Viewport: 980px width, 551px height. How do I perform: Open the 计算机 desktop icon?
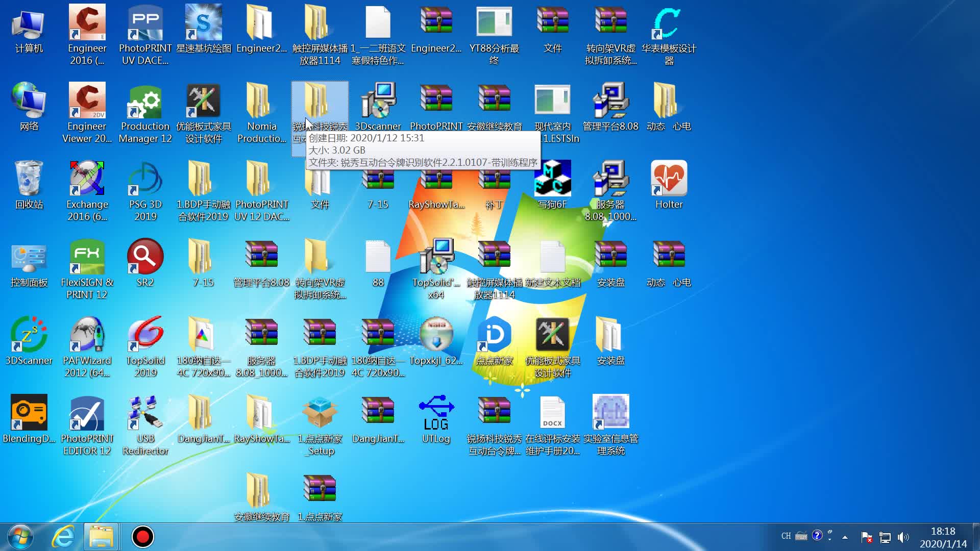[x=29, y=30]
